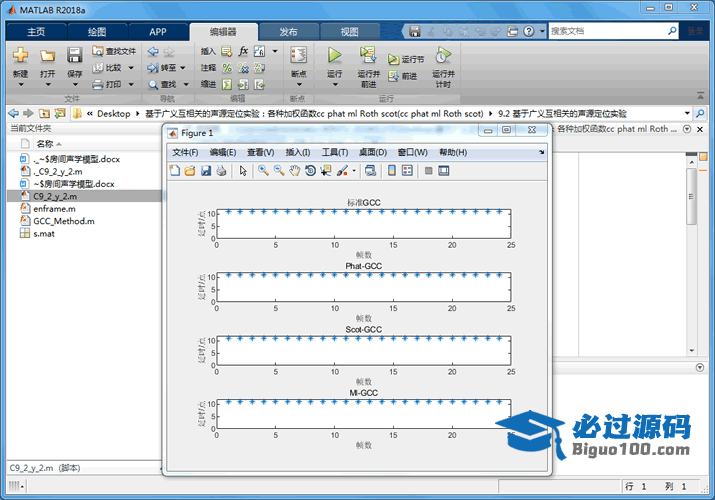
Task: Select C9_2_y_2.m in the file list
Action: click(55, 197)
